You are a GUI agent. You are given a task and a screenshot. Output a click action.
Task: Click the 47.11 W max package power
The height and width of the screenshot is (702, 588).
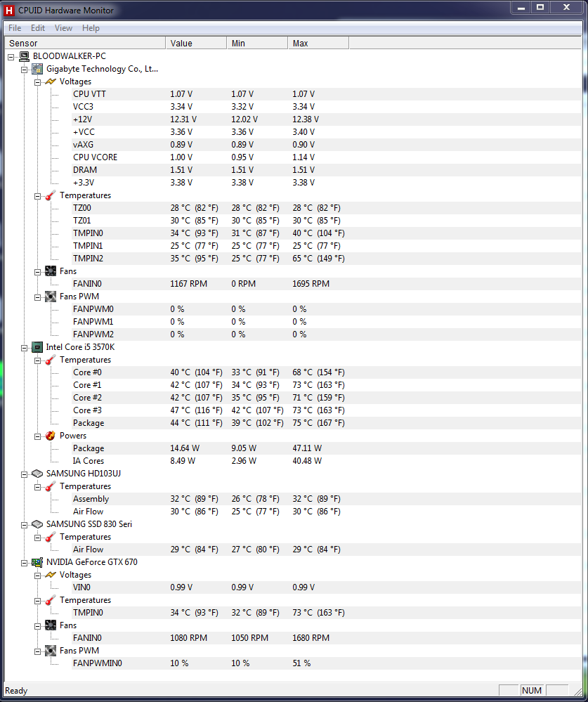[307, 448]
